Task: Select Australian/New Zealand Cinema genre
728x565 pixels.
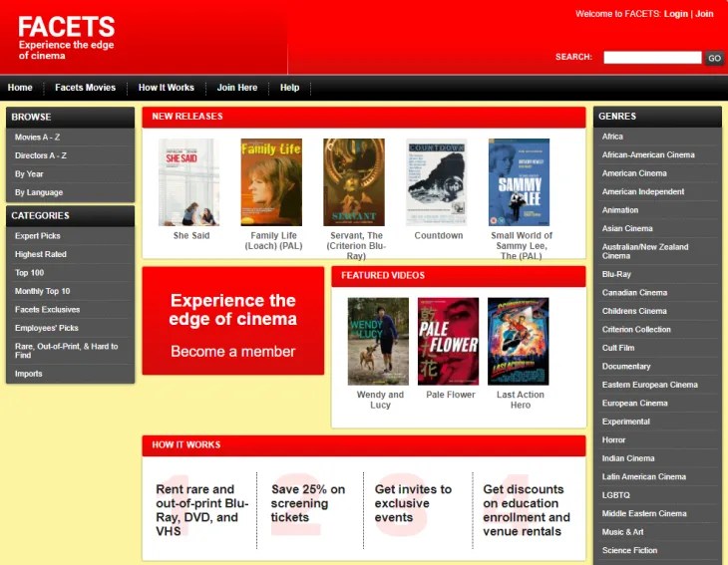Action: [x=645, y=251]
